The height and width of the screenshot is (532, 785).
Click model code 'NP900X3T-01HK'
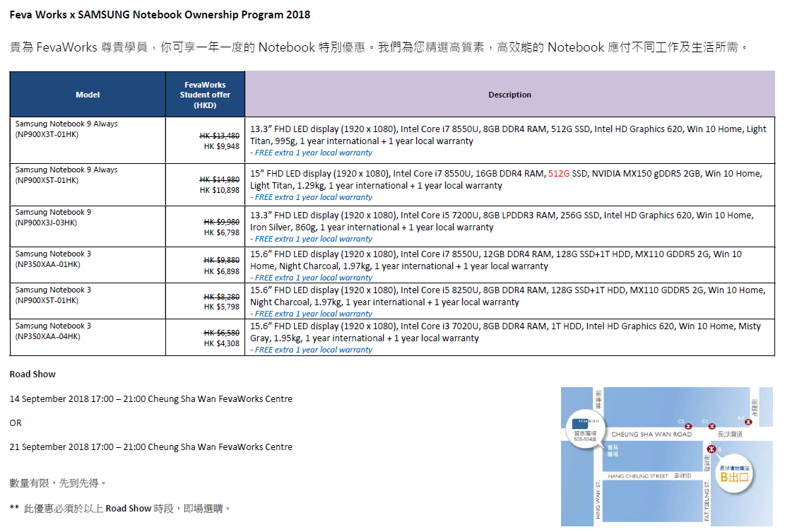(x=47, y=135)
